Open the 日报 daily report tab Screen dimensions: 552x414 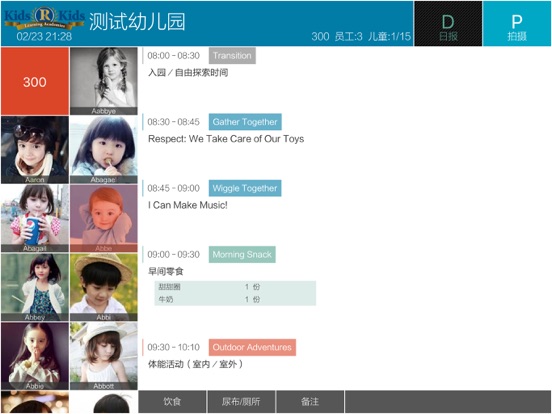tap(448, 24)
